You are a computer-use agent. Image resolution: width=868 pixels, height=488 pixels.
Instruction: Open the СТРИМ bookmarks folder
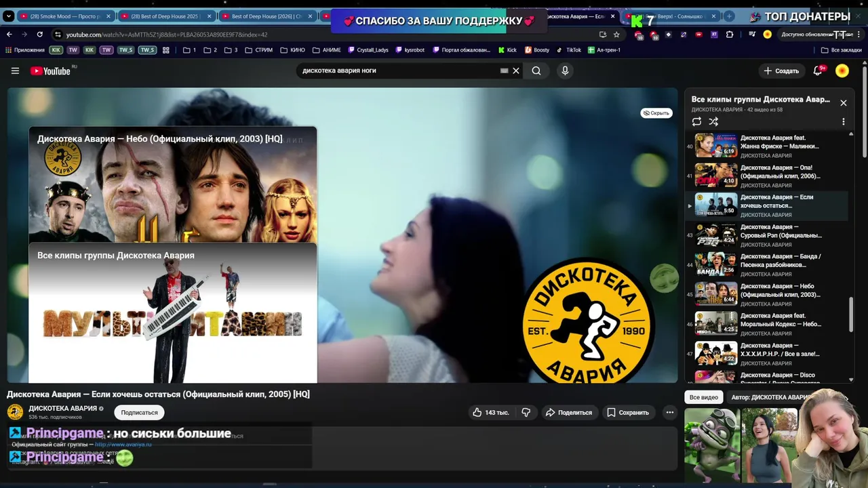coord(259,49)
